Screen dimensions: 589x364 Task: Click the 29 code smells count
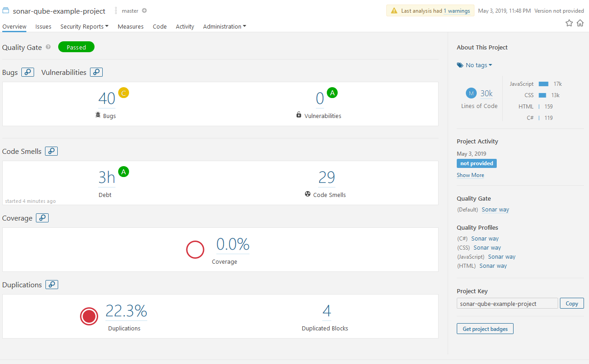click(327, 177)
